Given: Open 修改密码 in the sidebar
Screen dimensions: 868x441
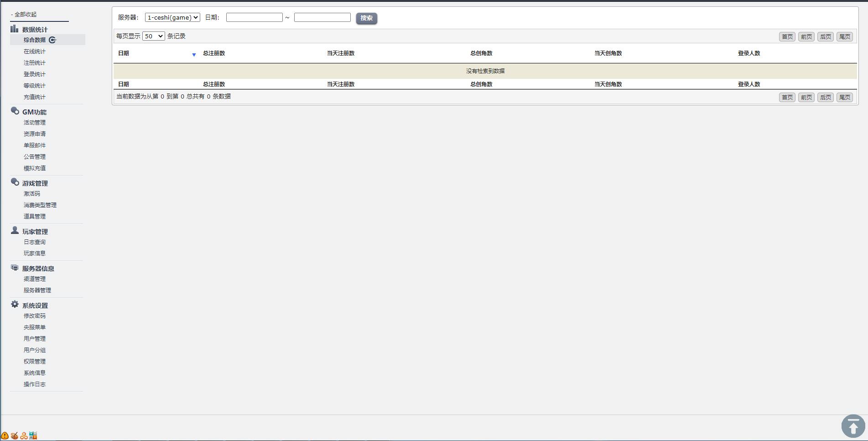Looking at the screenshot, I should pos(35,316).
